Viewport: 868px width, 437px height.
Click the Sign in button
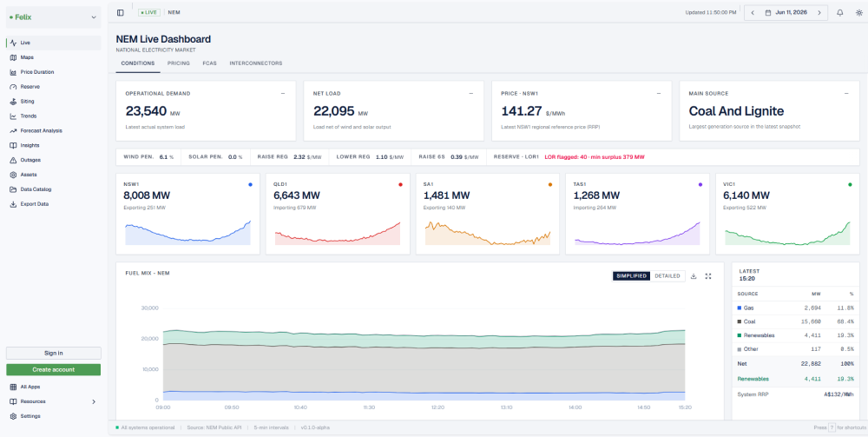54,353
